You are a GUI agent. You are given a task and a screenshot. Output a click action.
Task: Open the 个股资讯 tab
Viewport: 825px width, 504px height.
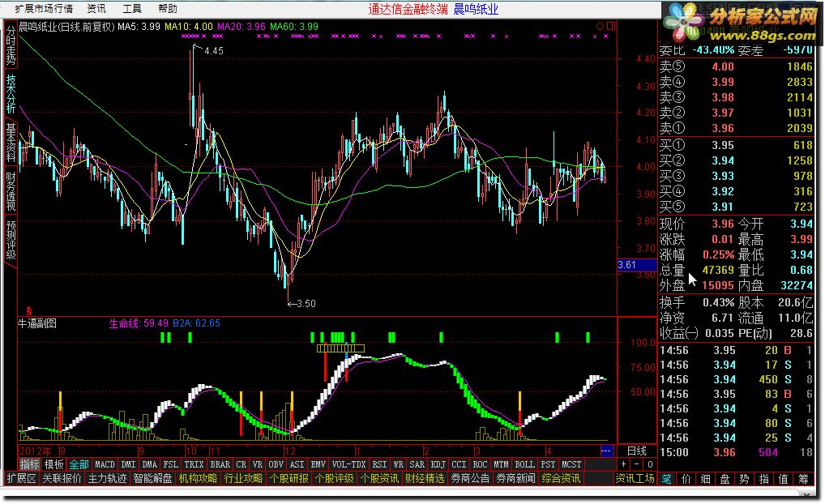tap(379, 478)
